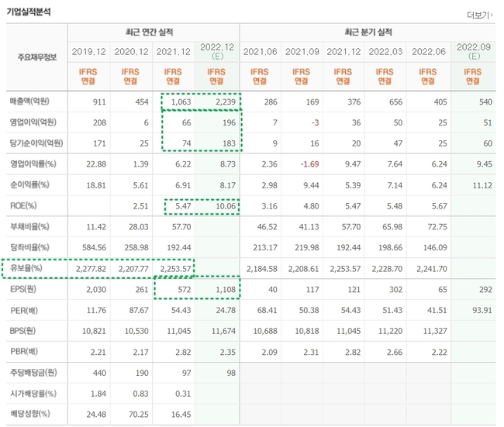Click the 540 estimated quarterly sales
The height and width of the screenshot is (427, 504).
tap(485, 102)
